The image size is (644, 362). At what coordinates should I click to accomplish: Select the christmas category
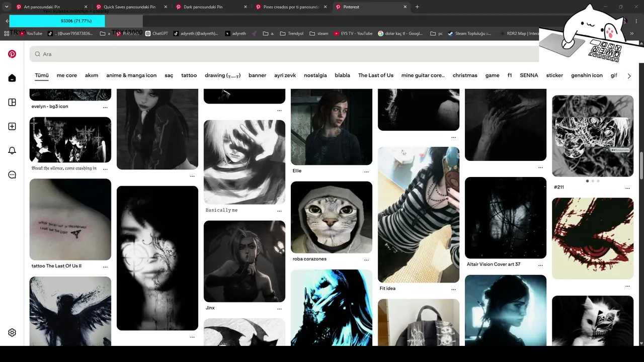tap(465, 75)
